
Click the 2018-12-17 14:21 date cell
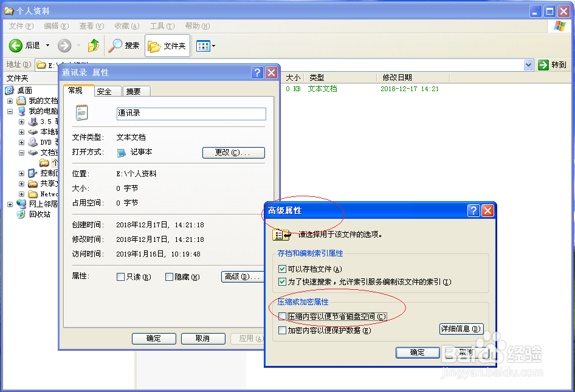point(409,89)
